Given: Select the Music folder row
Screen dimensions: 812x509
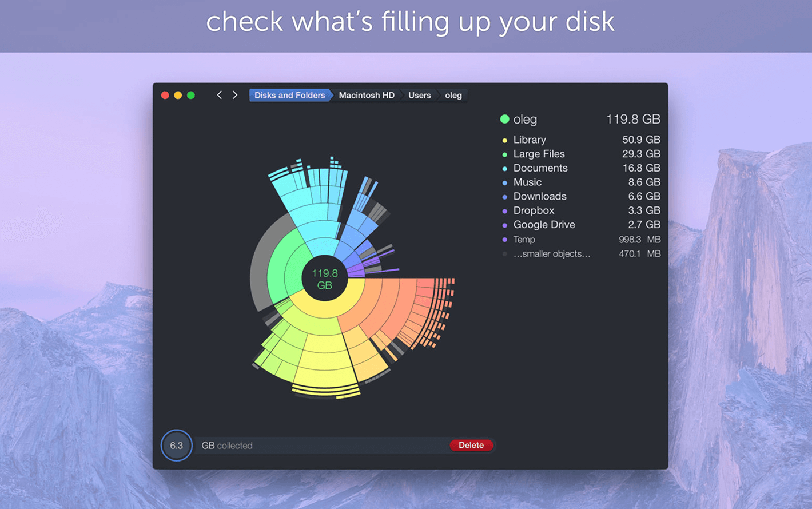Looking at the screenshot, I should pos(581,182).
